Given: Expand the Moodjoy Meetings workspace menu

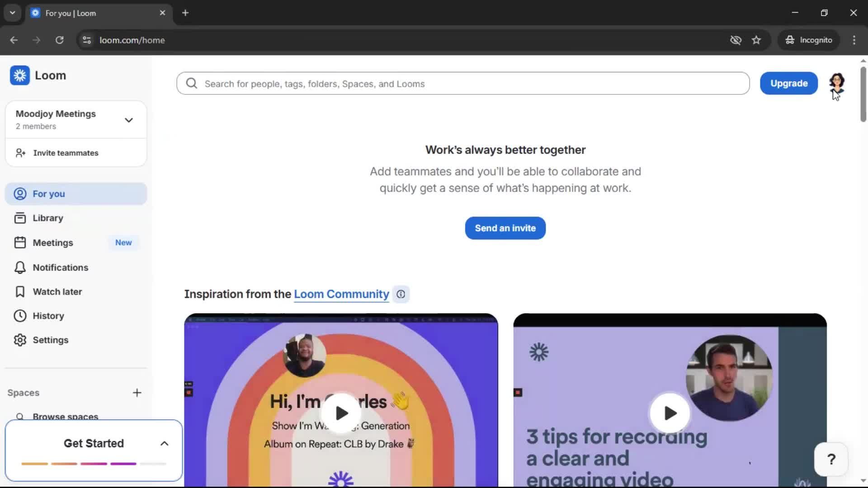Looking at the screenshot, I should pyautogui.click(x=129, y=119).
